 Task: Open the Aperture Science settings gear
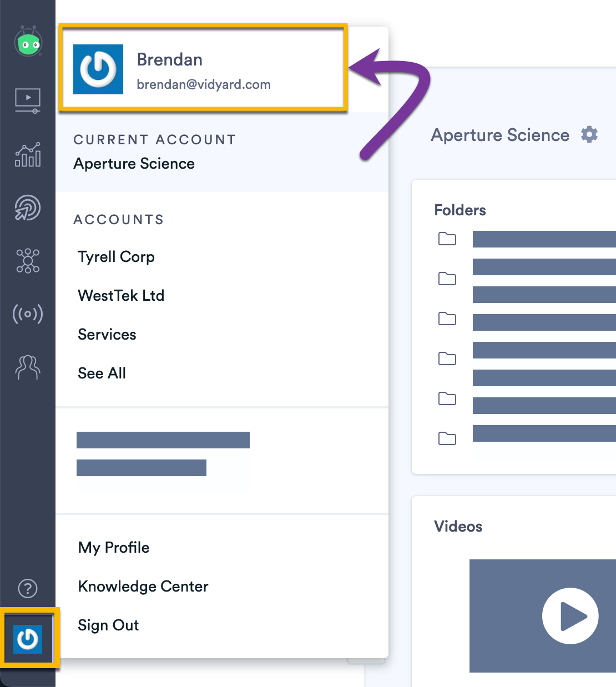[590, 134]
